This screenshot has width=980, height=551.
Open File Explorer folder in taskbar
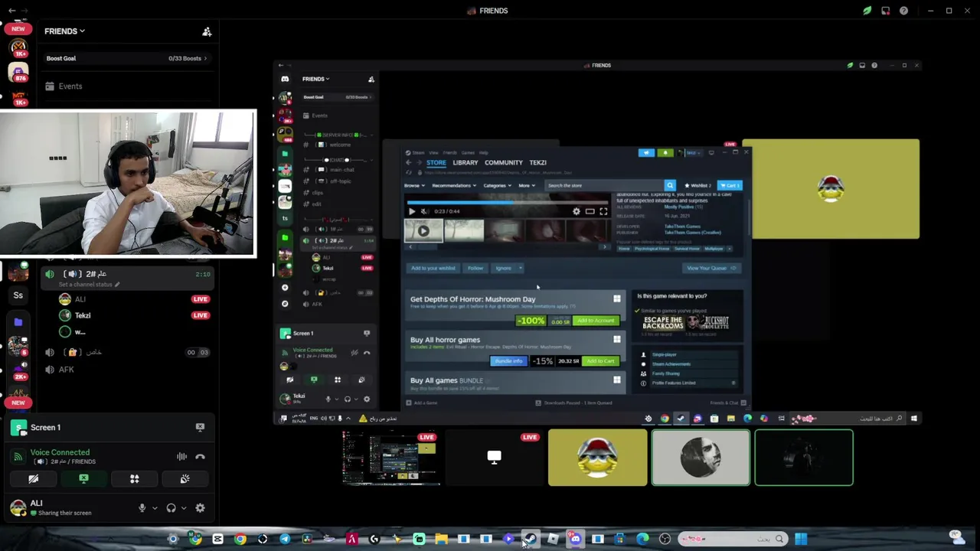click(x=441, y=540)
